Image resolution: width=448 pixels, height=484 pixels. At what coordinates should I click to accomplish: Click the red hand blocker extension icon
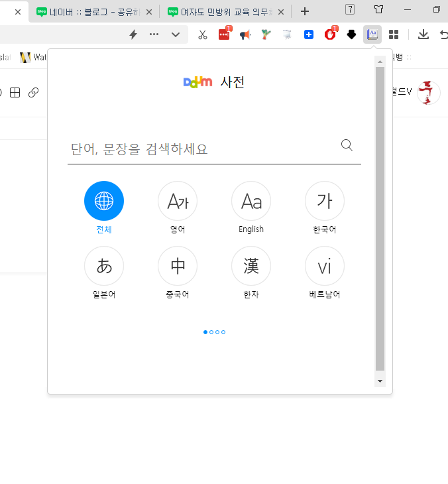331,34
